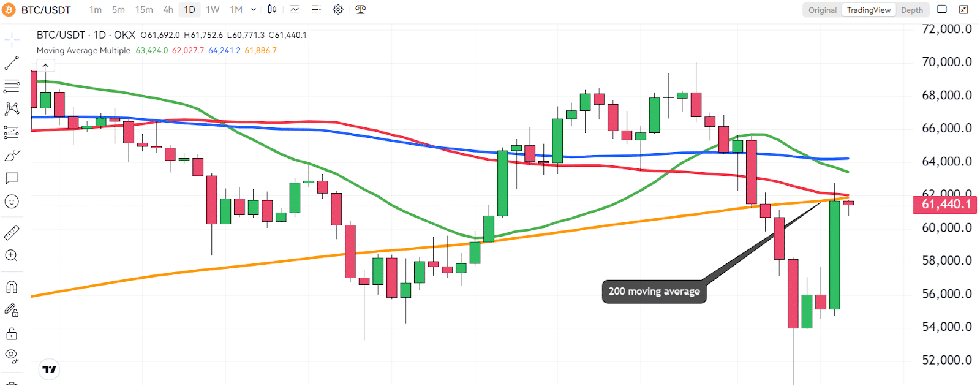Lock all drawing tools
This screenshot has height=386, width=980.
[x=12, y=333]
